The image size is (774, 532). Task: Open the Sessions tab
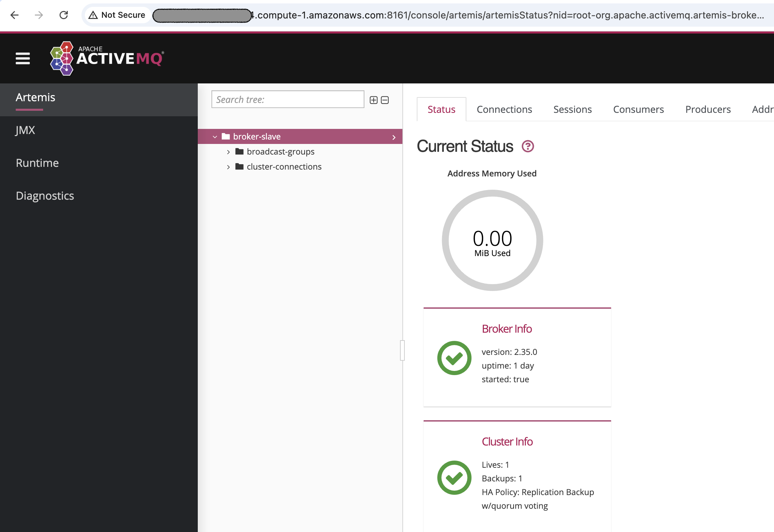point(572,109)
